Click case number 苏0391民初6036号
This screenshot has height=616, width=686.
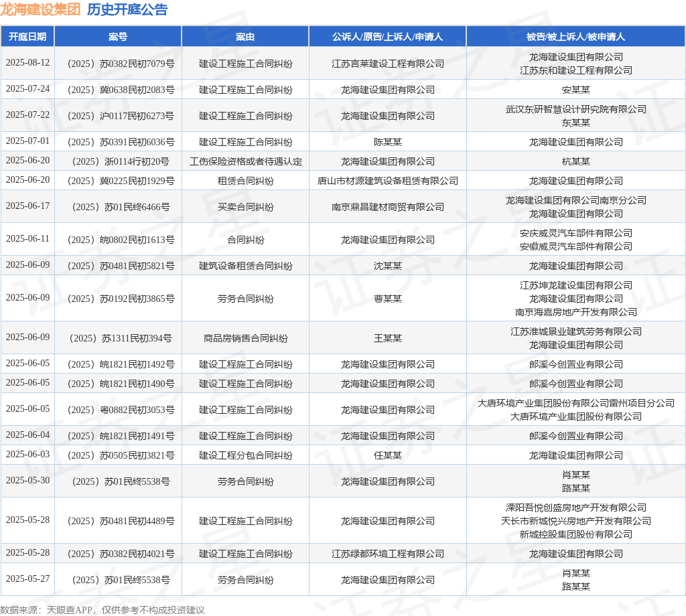(x=121, y=142)
